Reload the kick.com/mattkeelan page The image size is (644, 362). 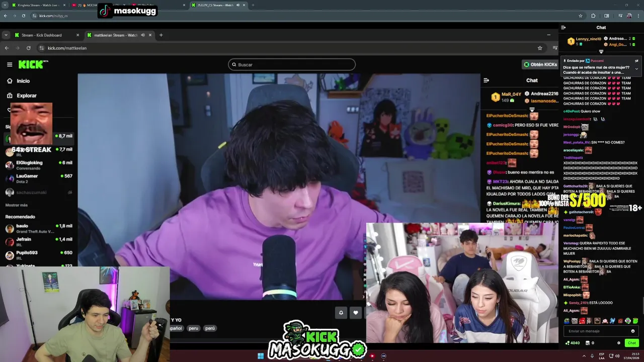pyautogui.click(x=28, y=48)
